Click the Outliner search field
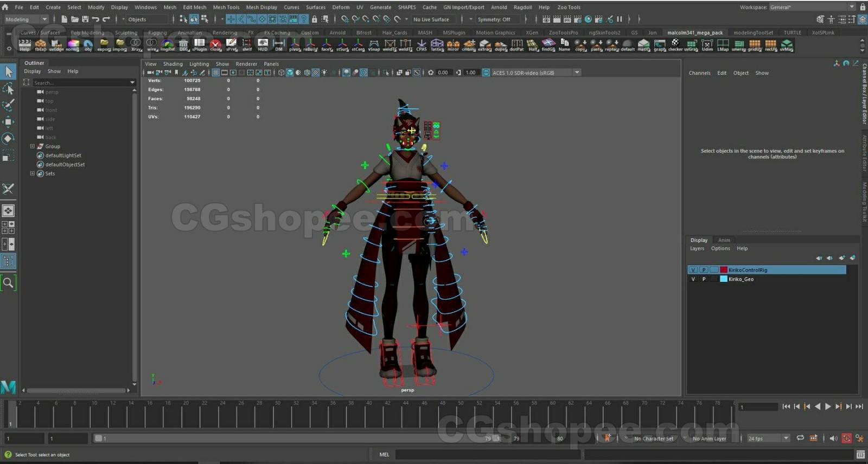The width and height of the screenshot is (868, 464). click(x=80, y=82)
